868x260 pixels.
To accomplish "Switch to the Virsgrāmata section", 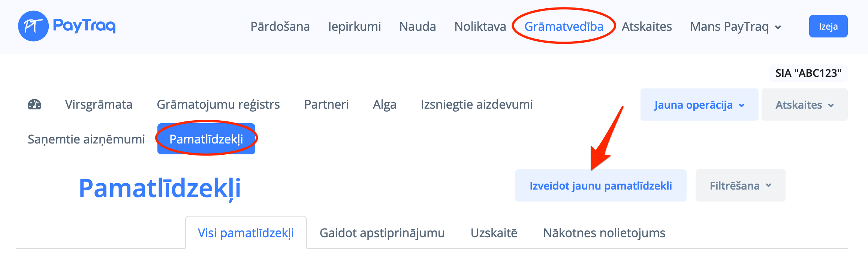I will coord(99,105).
